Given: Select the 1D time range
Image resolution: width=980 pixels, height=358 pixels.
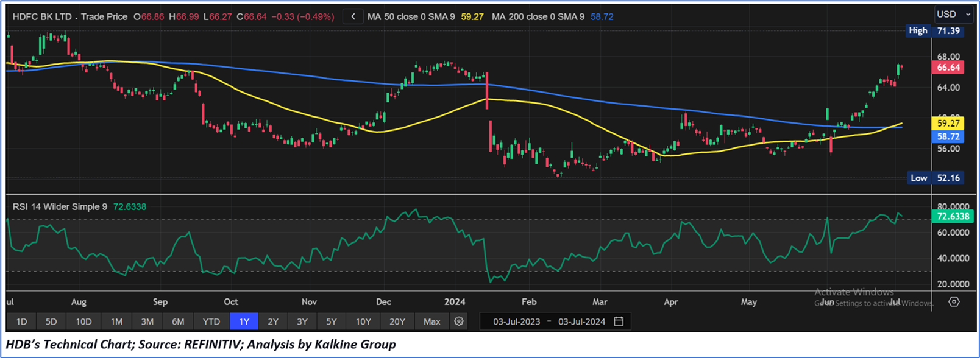Looking at the screenshot, I should pos(21,321).
